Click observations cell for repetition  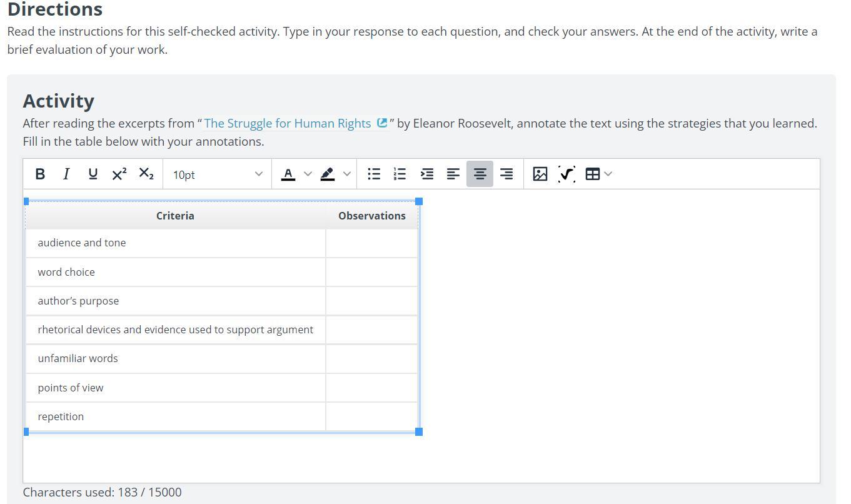[x=372, y=416]
